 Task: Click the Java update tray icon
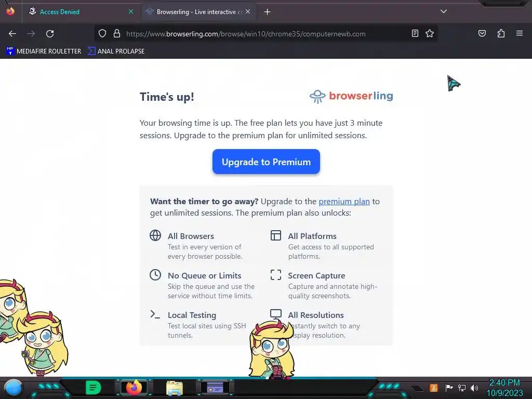(434, 388)
